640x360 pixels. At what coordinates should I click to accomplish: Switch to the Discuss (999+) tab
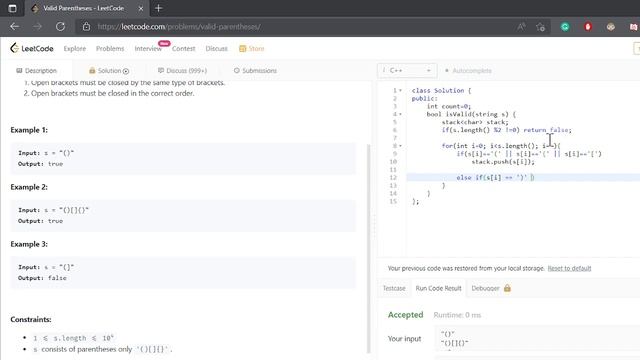[182, 71]
